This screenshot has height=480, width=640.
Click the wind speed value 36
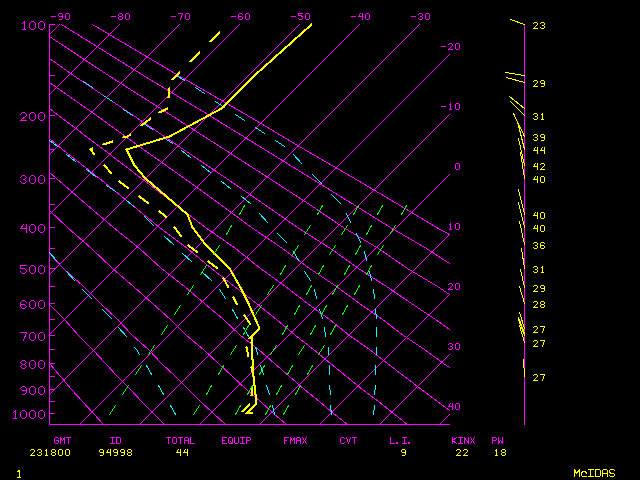tap(538, 246)
